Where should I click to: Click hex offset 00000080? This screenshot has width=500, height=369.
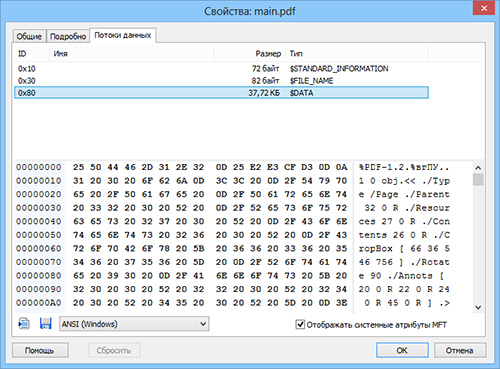[x=39, y=276]
